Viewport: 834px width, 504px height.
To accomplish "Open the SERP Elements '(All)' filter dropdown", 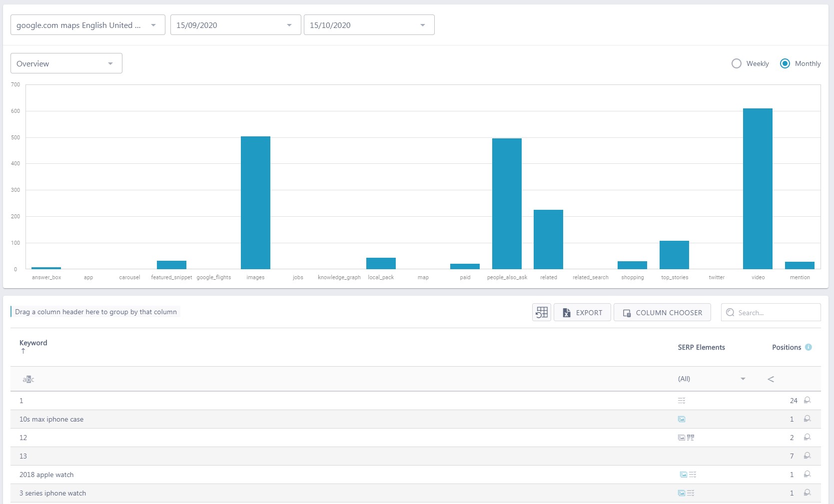I will [712, 379].
